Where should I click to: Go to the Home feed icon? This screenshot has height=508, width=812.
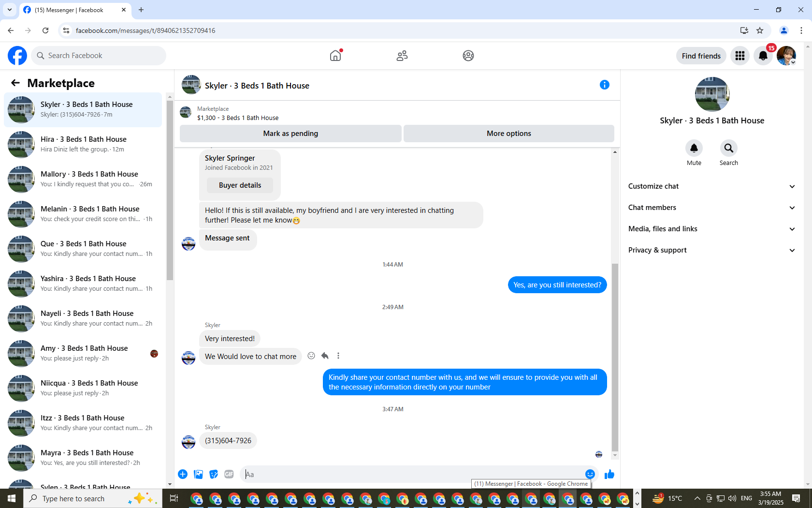pos(335,56)
